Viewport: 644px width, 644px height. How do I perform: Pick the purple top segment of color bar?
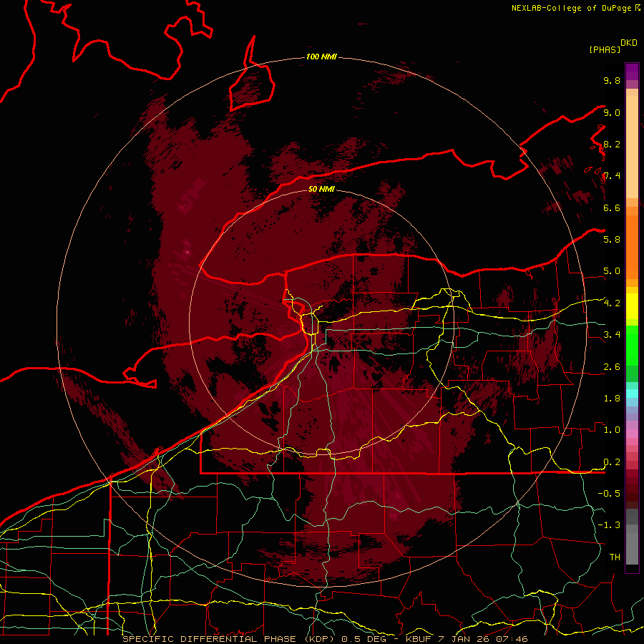pos(632,72)
